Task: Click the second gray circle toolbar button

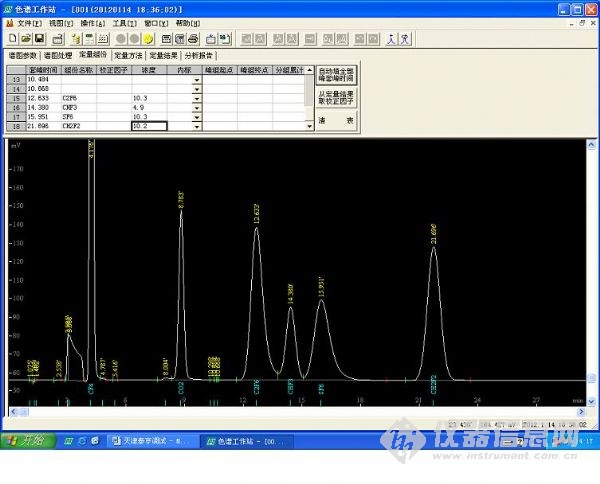Action: coord(134,39)
